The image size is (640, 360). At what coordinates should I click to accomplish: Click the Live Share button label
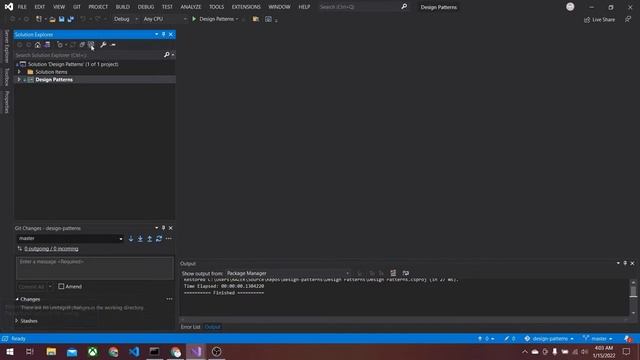click(x=603, y=20)
